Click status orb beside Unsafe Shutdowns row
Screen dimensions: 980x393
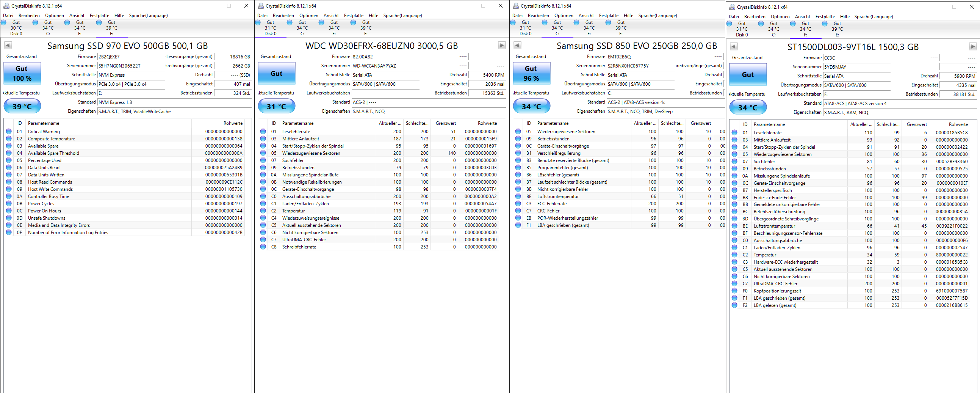[x=9, y=218]
